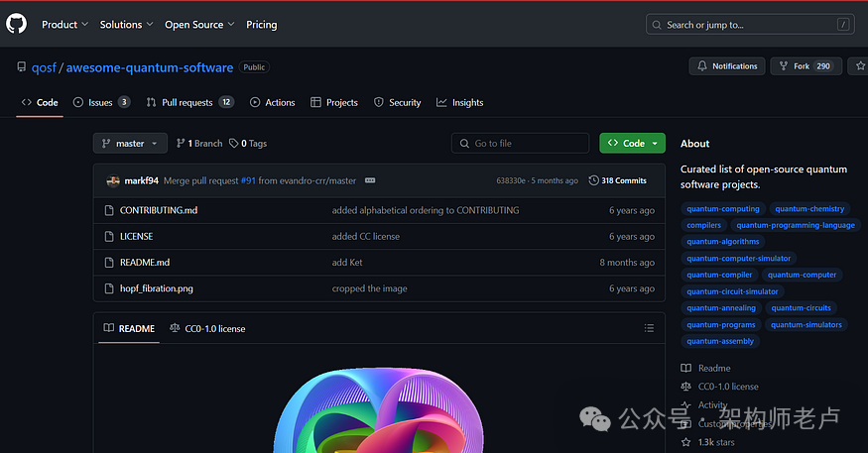The image size is (868, 453).
Task: Open the README.md file
Action: point(145,263)
